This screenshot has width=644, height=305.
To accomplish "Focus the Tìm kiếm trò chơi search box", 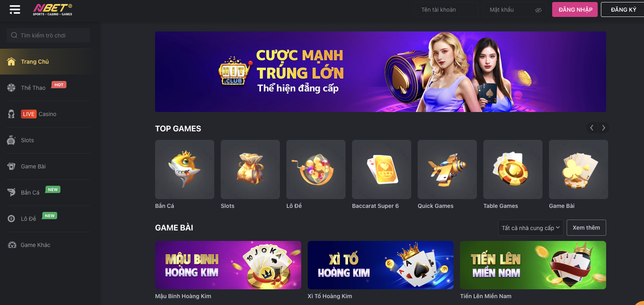I will coord(48,35).
